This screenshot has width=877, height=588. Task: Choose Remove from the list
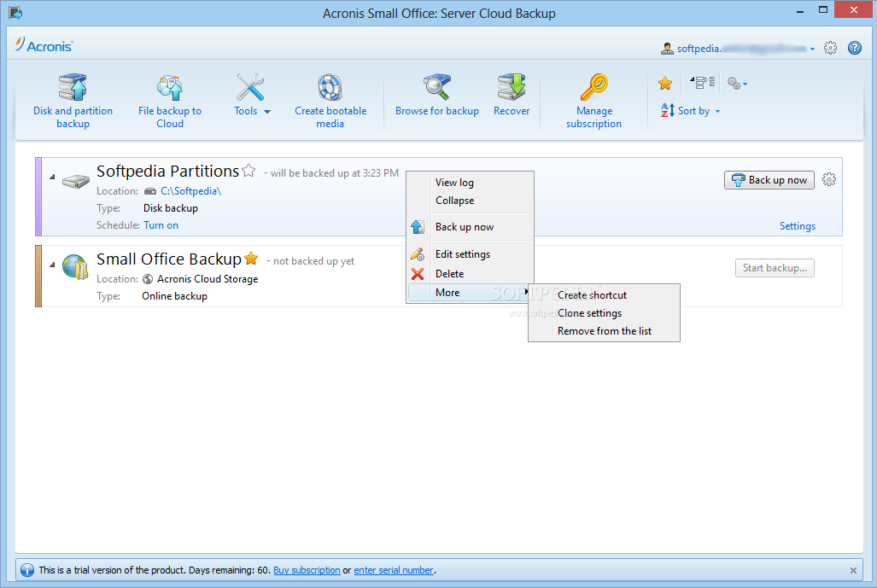pos(604,331)
